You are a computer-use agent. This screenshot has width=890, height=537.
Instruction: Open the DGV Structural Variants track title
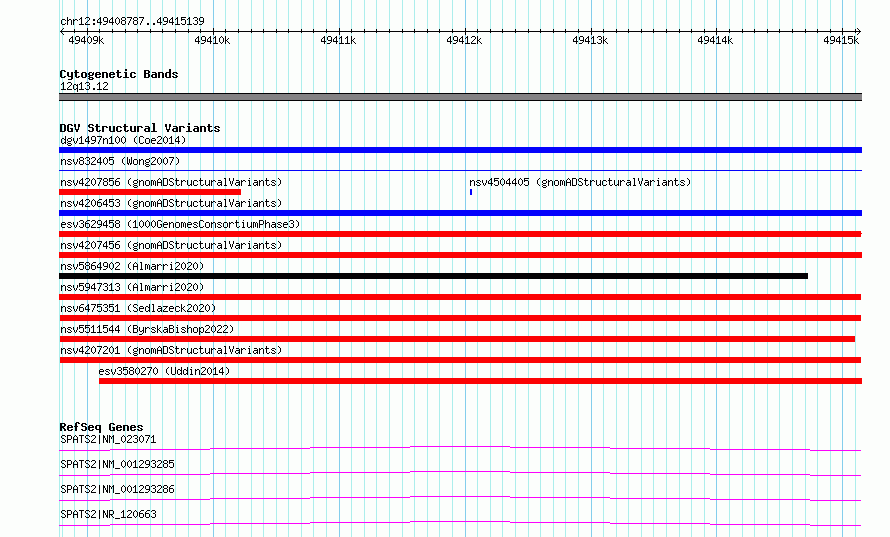[140, 128]
